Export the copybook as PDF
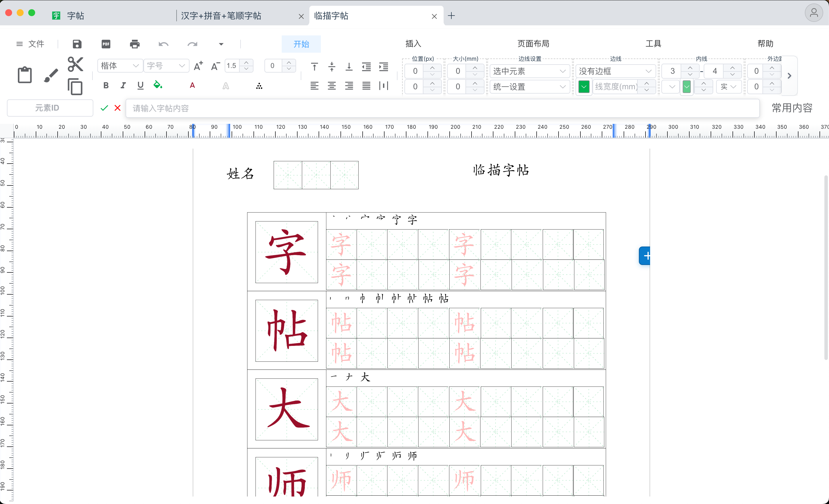829x504 pixels. (105, 44)
